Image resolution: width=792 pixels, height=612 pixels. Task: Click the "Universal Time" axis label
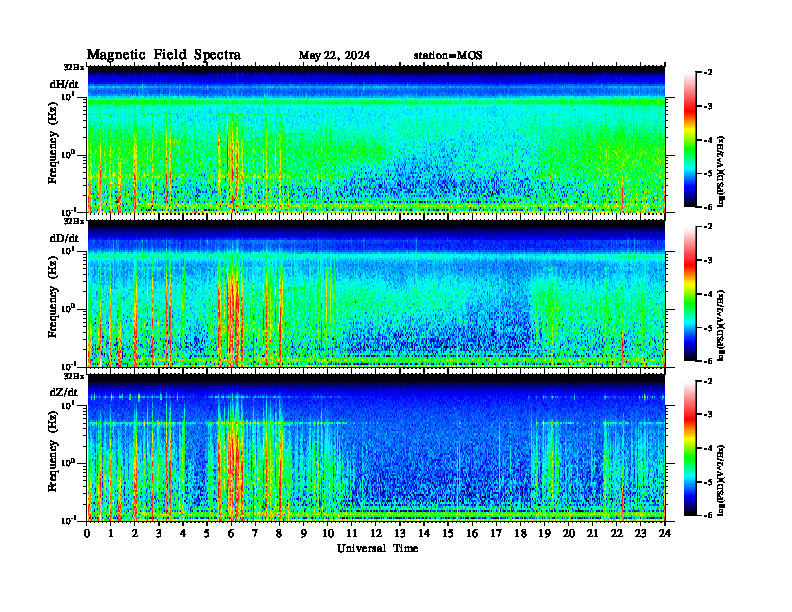point(377,548)
